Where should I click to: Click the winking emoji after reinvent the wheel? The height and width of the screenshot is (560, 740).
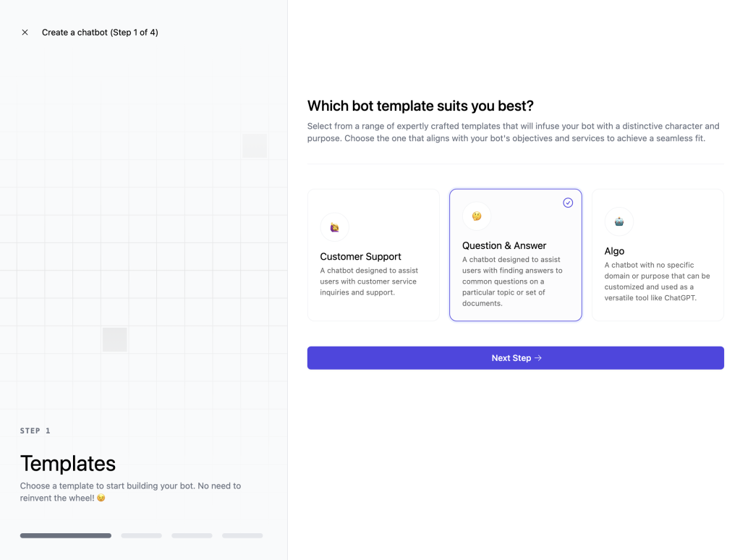tap(101, 498)
